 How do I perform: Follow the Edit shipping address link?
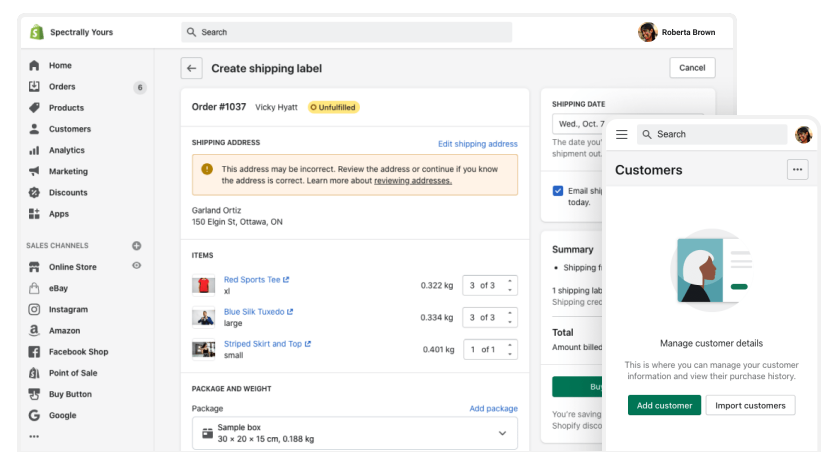point(477,144)
